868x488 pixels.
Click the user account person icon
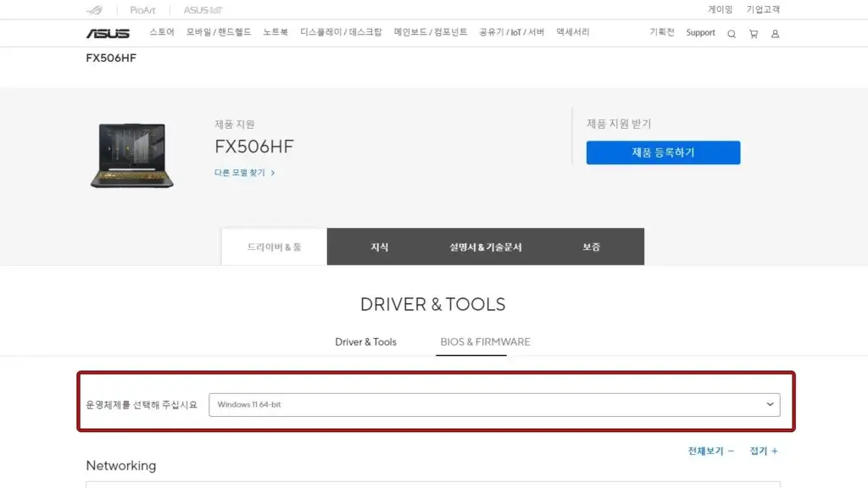click(775, 33)
